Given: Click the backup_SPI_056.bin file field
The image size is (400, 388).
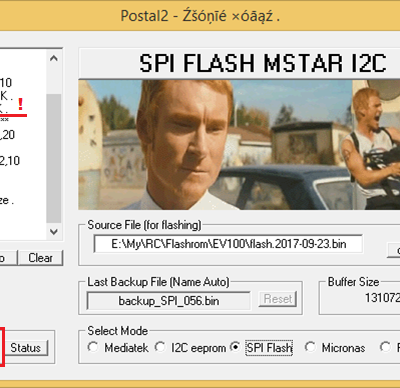Looking at the screenshot, I should [168, 301].
